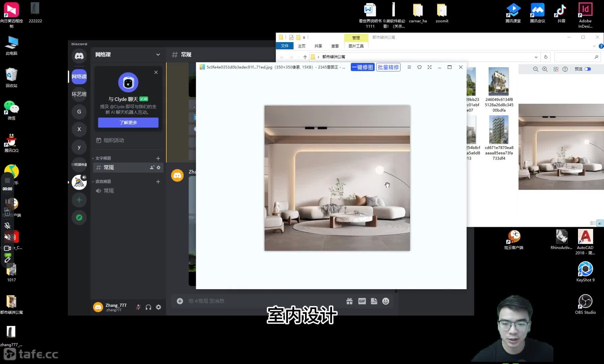Click 一键修图 button in image viewer
604x364 pixels.
tap(362, 67)
